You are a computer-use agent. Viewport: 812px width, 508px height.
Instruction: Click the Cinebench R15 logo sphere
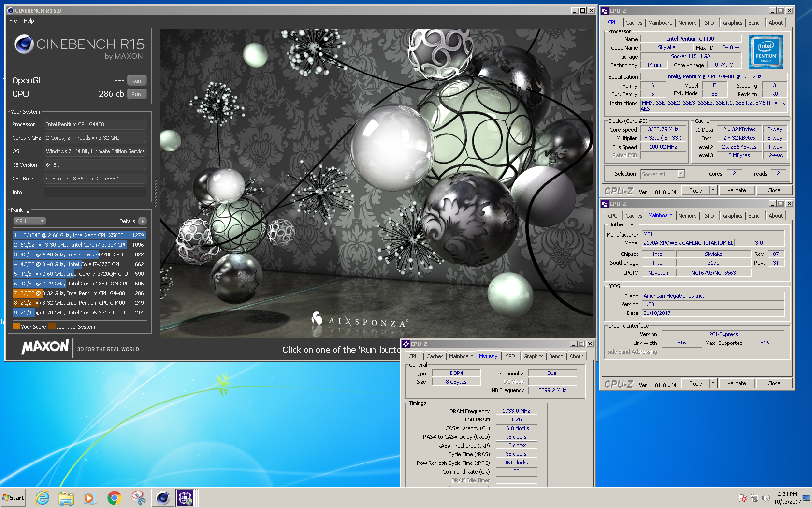[24, 44]
